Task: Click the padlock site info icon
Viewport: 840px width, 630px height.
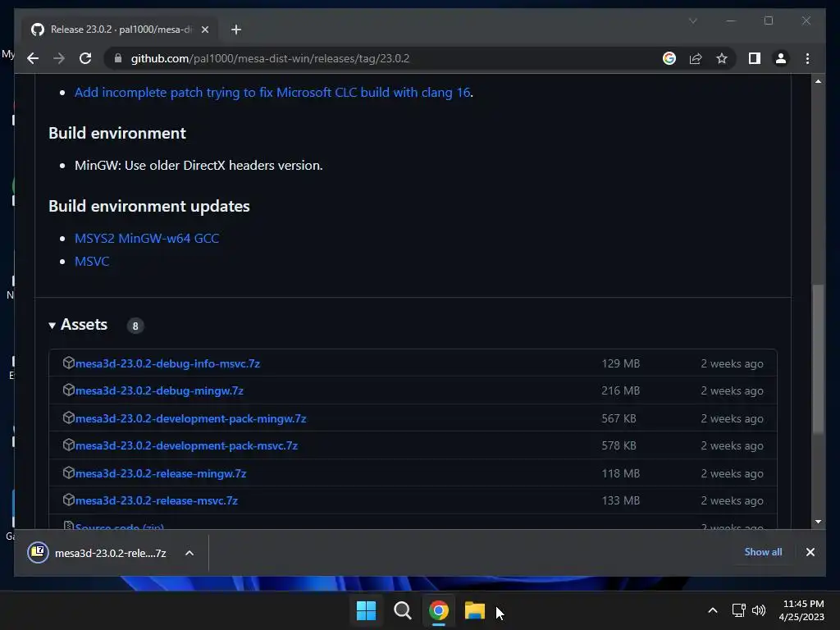Action: 118,58
